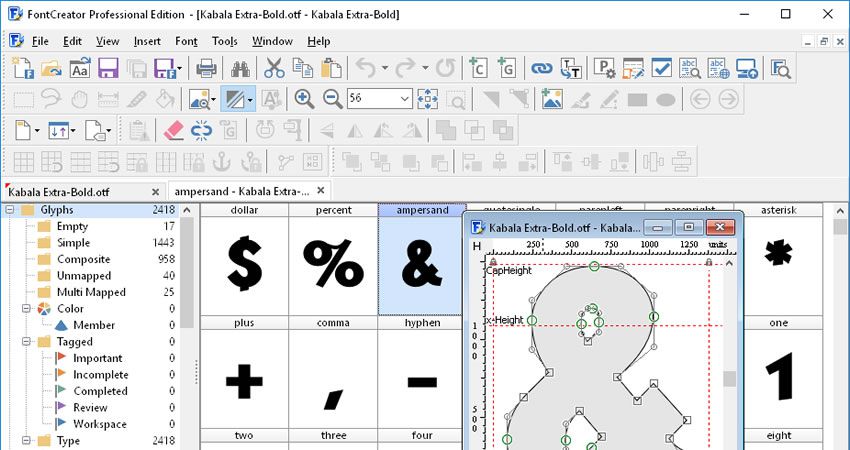The height and width of the screenshot is (450, 850).
Task: Click the pink Eraser icon
Action: pyautogui.click(x=173, y=131)
